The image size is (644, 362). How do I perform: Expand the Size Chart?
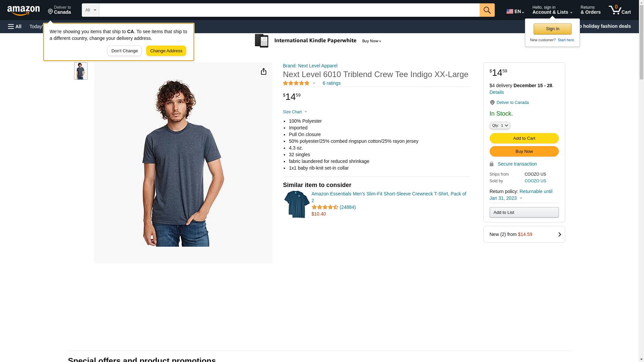pyautogui.click(x=295, y=112)
